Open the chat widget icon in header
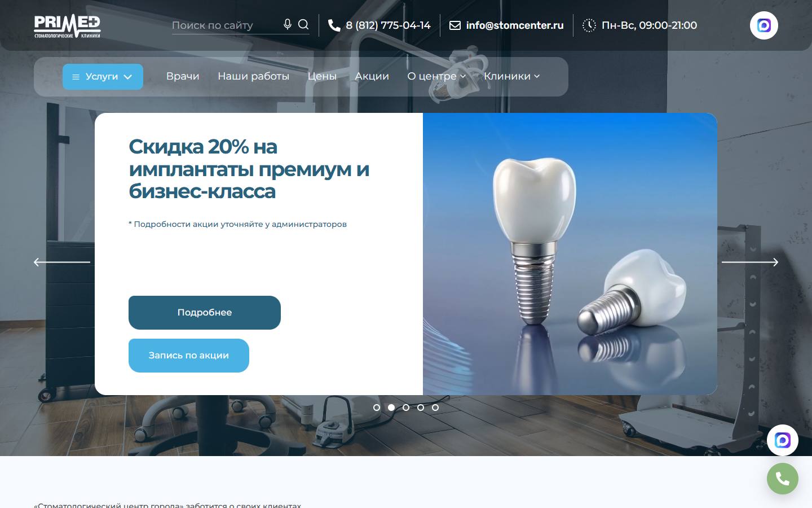 point(764,25)
